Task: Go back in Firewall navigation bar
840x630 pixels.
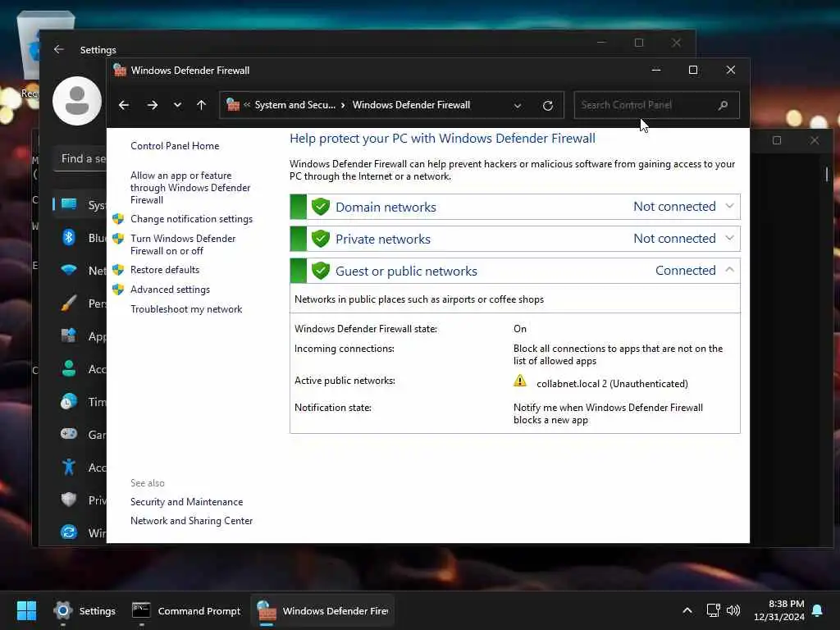Action: pyautogui.click(x=124, y=105)
